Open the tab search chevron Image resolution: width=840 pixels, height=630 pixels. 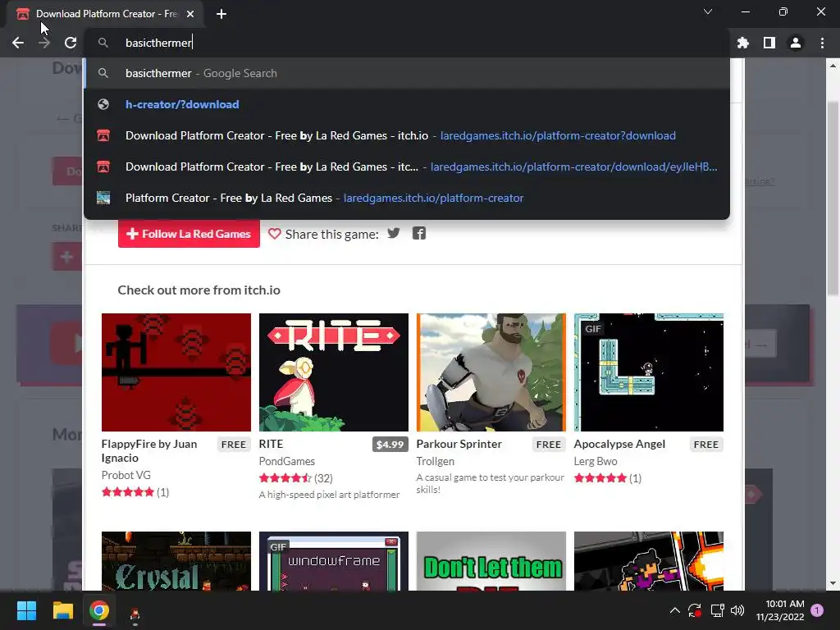708,11
